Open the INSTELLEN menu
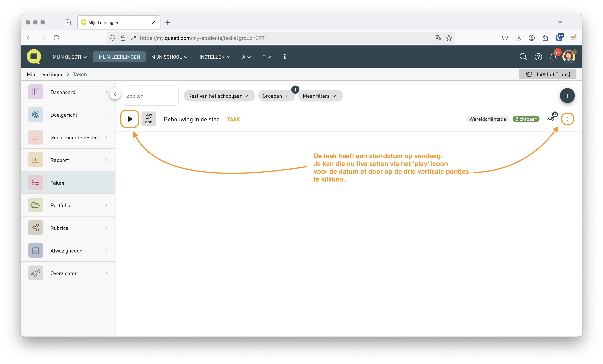 pos(215,57)
